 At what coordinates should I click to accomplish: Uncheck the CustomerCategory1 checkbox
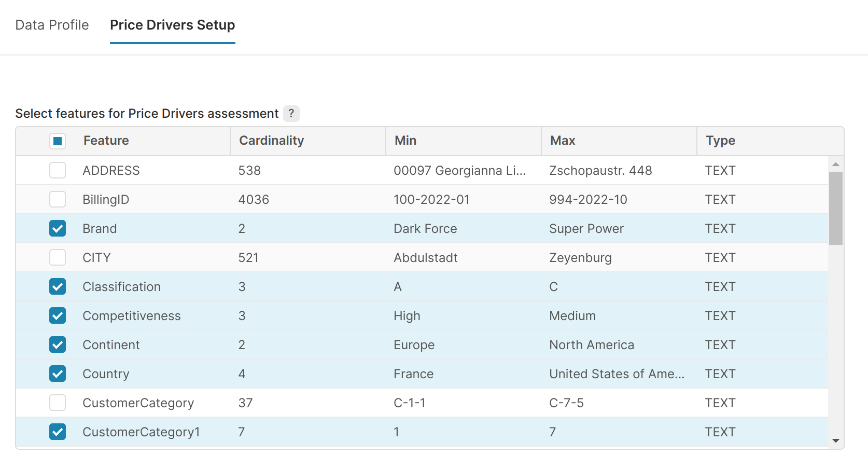click(58, 432)
